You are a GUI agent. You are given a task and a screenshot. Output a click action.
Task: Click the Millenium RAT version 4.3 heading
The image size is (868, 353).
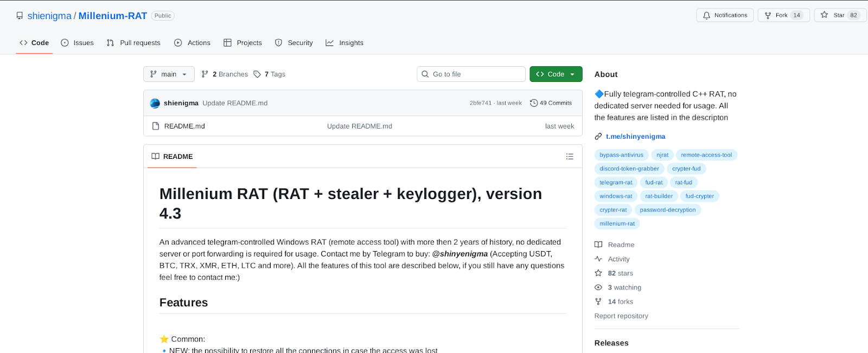(350, 203)
